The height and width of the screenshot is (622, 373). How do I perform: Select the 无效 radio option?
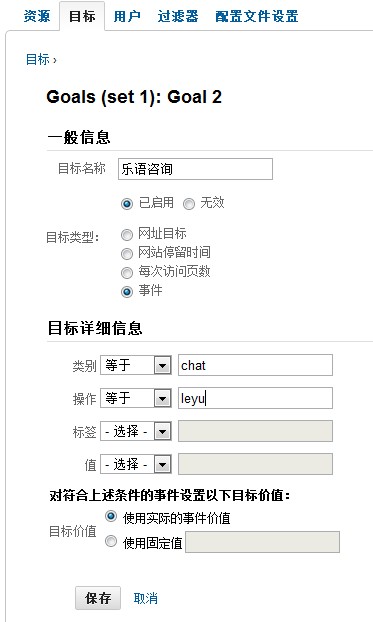coord(189,204)
